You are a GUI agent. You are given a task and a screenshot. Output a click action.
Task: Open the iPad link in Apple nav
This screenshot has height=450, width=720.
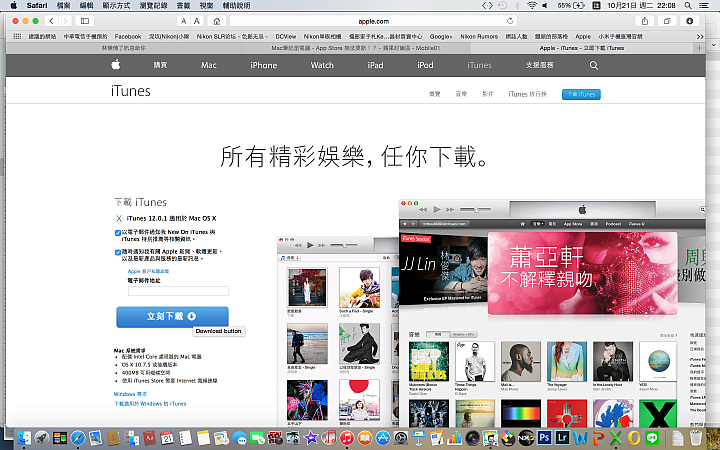[x=375, y=65]
